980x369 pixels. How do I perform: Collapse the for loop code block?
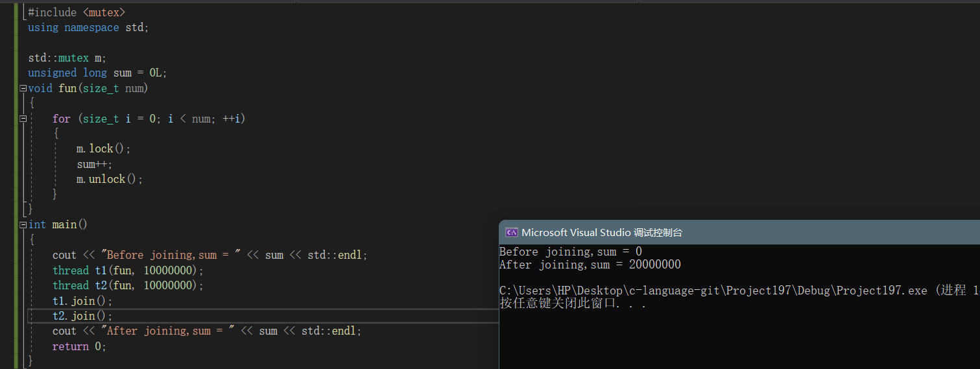click(23, 119)
